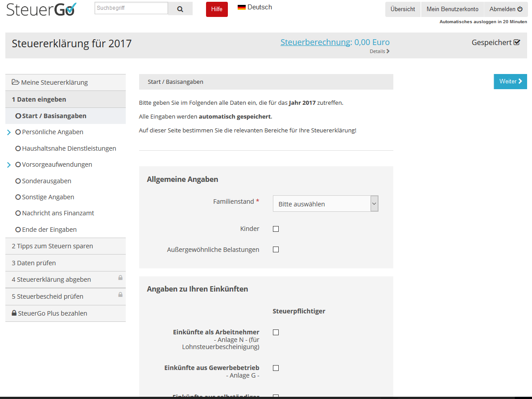
Task: Click the German flag language icon
Action: point(242,8)
